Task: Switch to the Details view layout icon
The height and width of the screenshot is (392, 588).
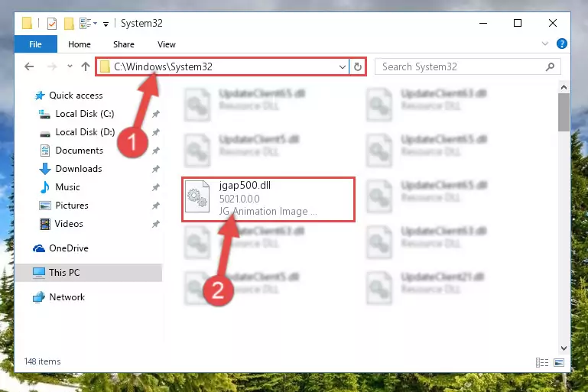Action: (542, 362)
